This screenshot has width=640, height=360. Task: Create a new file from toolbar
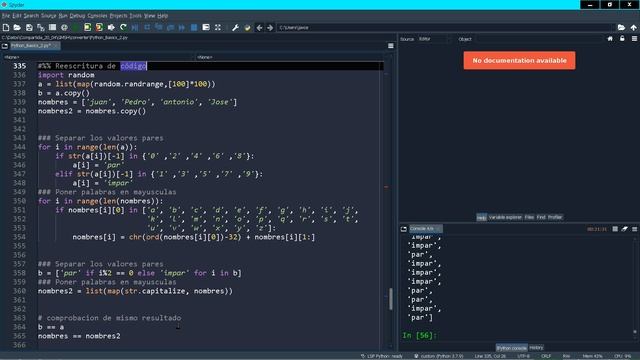[x=6, y=27]
